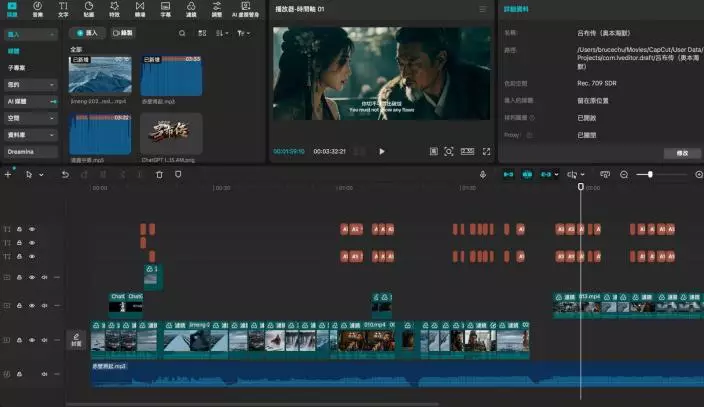Start voiceover recording with microphone icon
Image resolution: width=704 pixels, height=407 pixels.
tap(483, 175)
